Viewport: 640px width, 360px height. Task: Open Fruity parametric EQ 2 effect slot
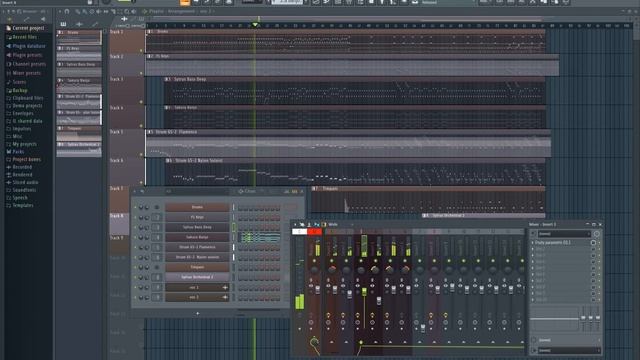click(562, 242)
